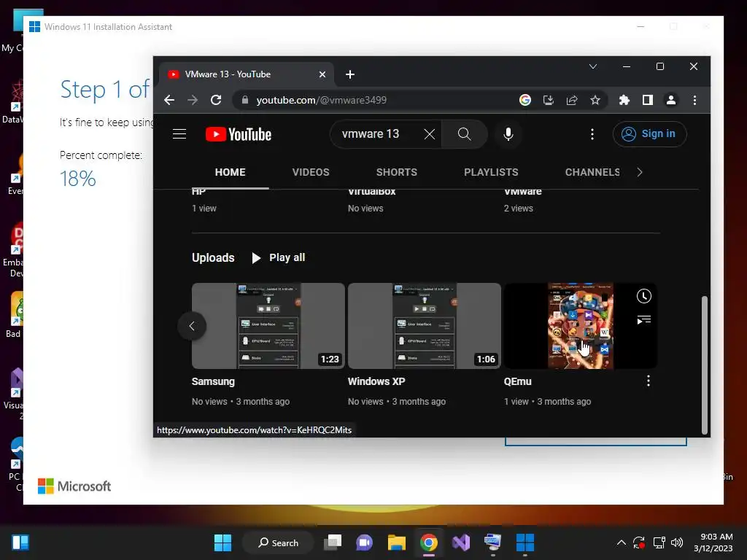Switch to the PLAYLISTS tab

click(x=491, y=172)
